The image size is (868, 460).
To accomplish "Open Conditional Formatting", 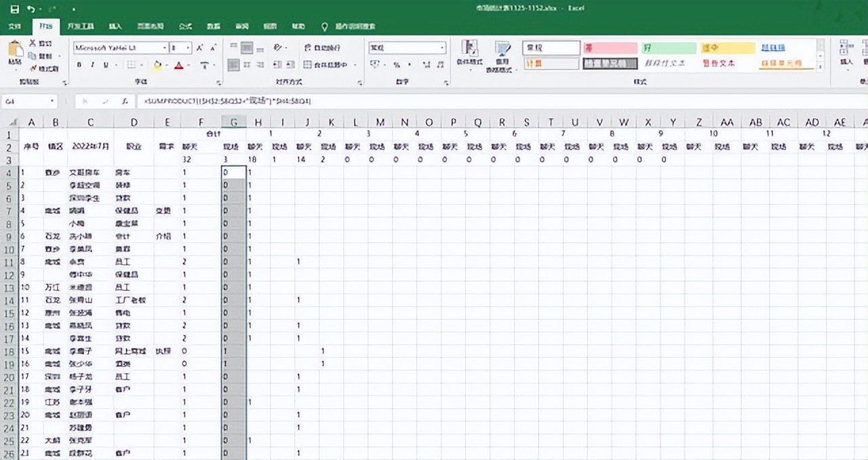I will coord(469,56).
